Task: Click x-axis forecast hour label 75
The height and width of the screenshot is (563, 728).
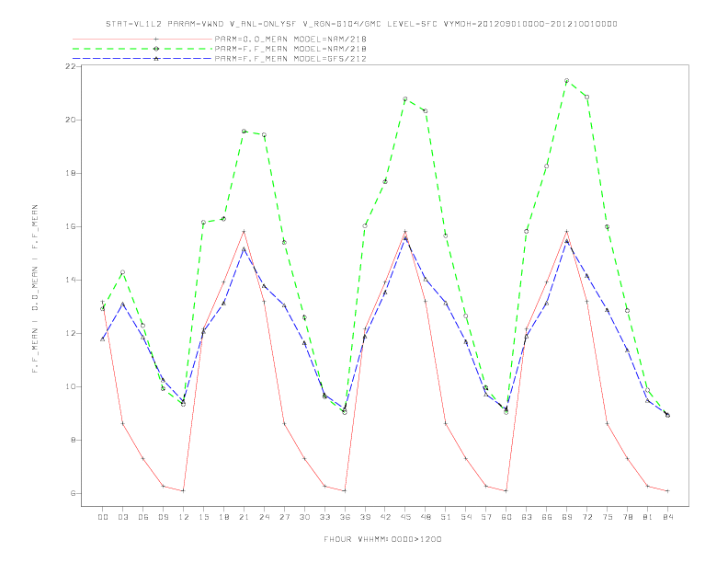Action: tap(608, 517)
